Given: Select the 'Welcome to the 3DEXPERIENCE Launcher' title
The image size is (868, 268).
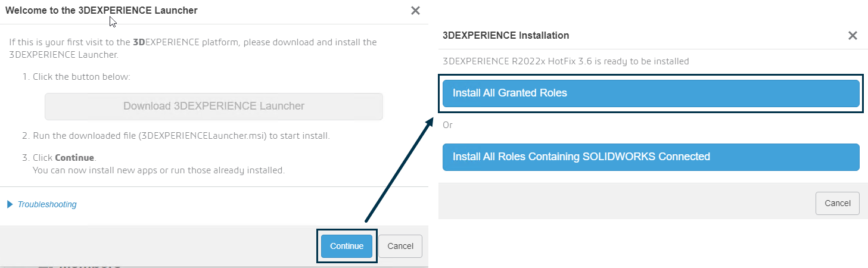Looking at the screenshot, I should click(x=101, y=10).
